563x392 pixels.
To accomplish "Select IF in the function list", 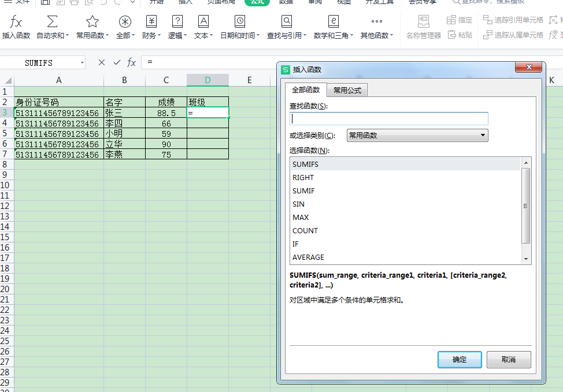I will [x=405, y=244].
